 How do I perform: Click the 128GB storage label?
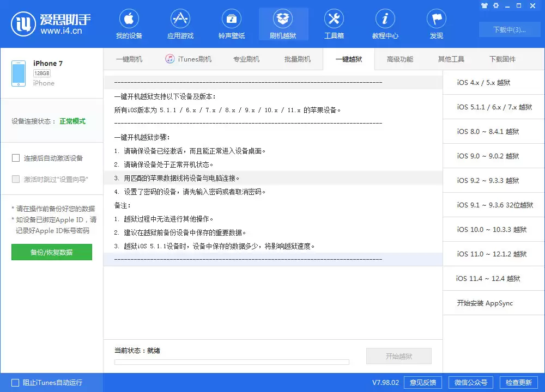pyautogui.click(x=42, y=73)
